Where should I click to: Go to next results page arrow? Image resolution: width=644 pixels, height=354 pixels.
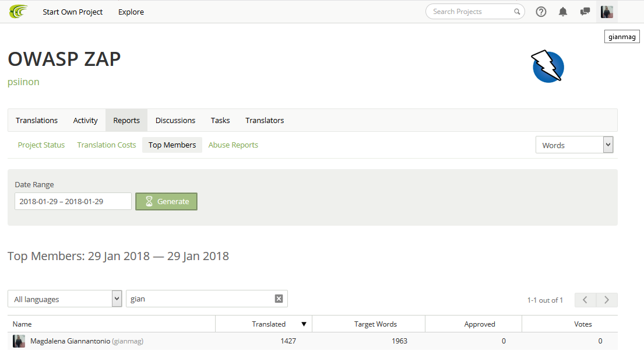point(607,300)
